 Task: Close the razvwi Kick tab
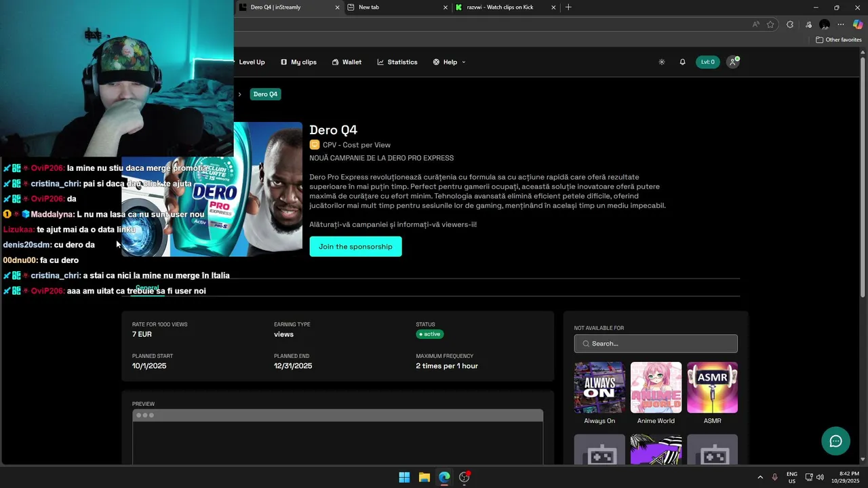553,7
